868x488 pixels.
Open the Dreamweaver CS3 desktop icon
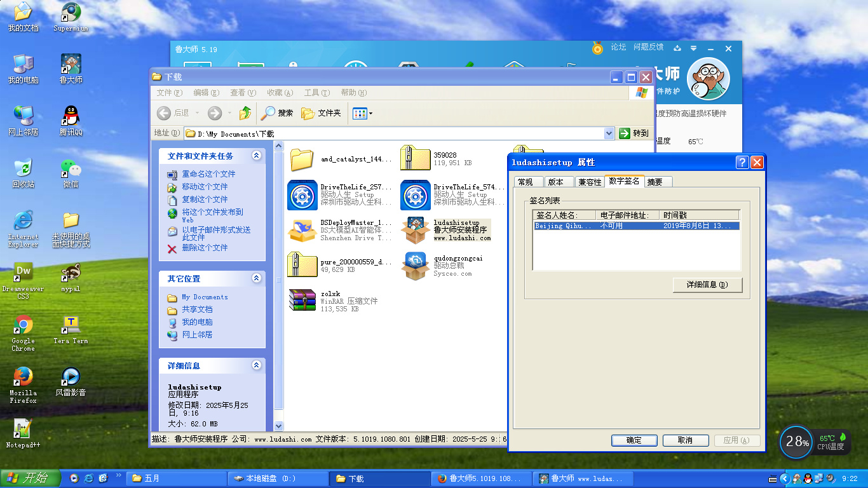click(x=23, y=281)
